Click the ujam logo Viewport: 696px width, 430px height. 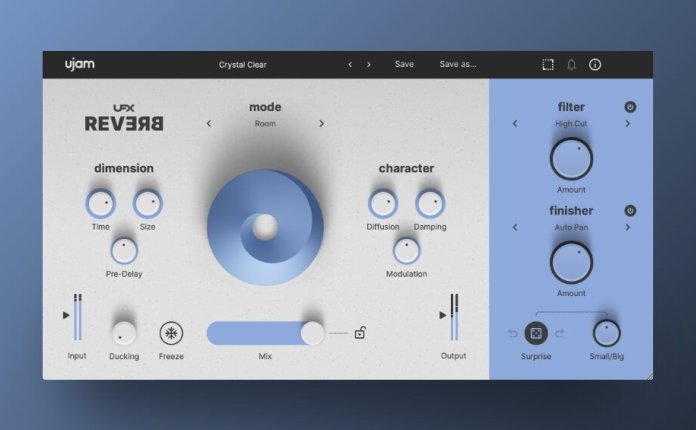pyautogui.click(x=80, y=64)
